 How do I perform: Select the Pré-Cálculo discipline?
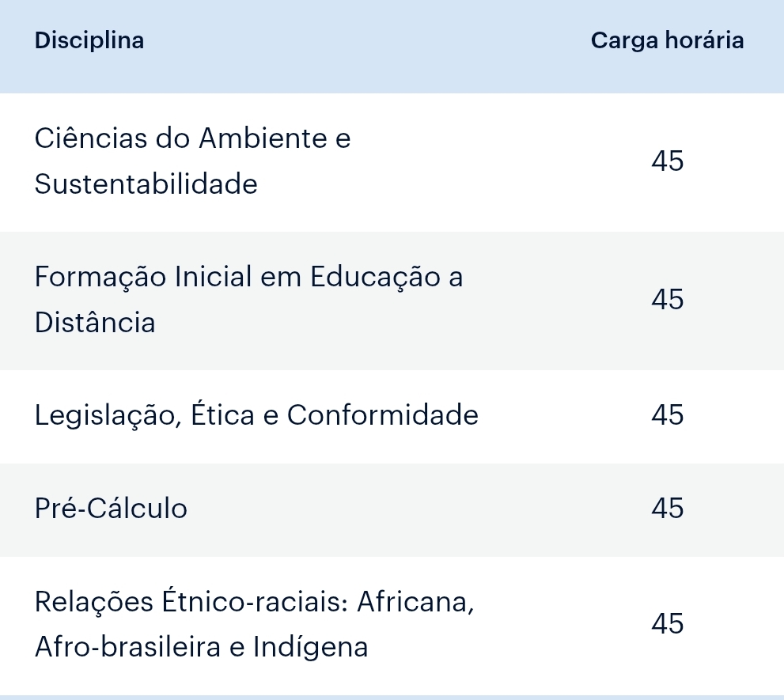111,508
